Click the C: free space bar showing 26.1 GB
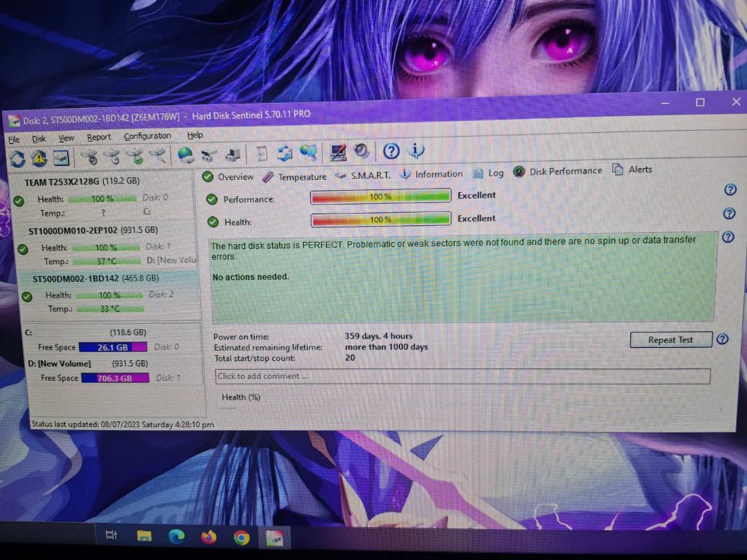The width and height of the screenshot is (747, 560). [113, 347]
